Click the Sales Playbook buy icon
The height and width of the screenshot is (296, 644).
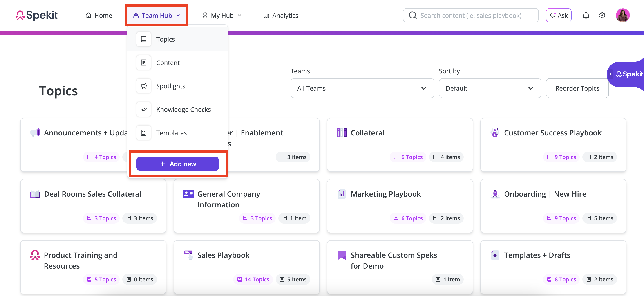(x=188, y=255)
